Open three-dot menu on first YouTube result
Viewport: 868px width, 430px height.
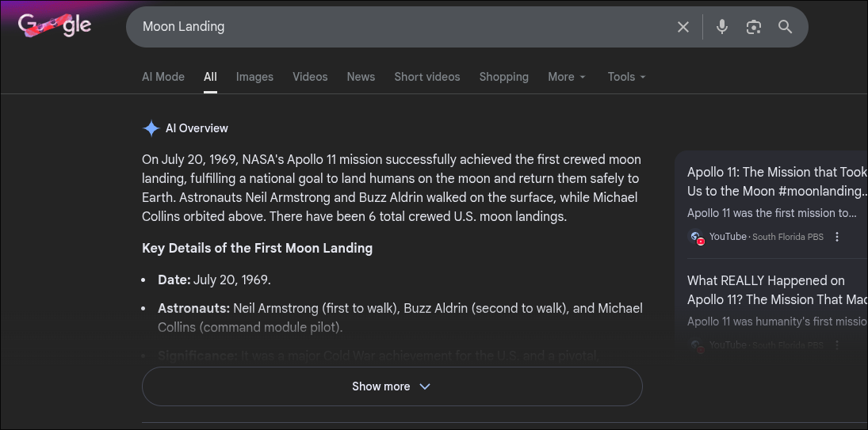click(x=837, y=237)
